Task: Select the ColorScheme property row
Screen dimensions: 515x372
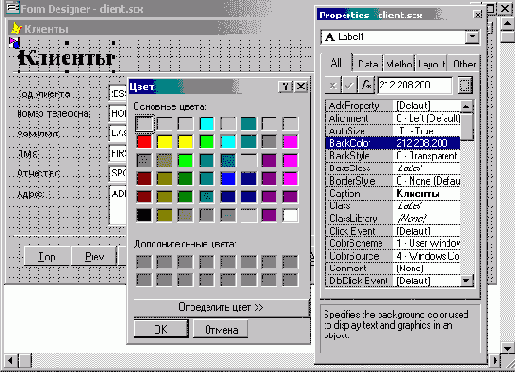Action: pos(393,243)
